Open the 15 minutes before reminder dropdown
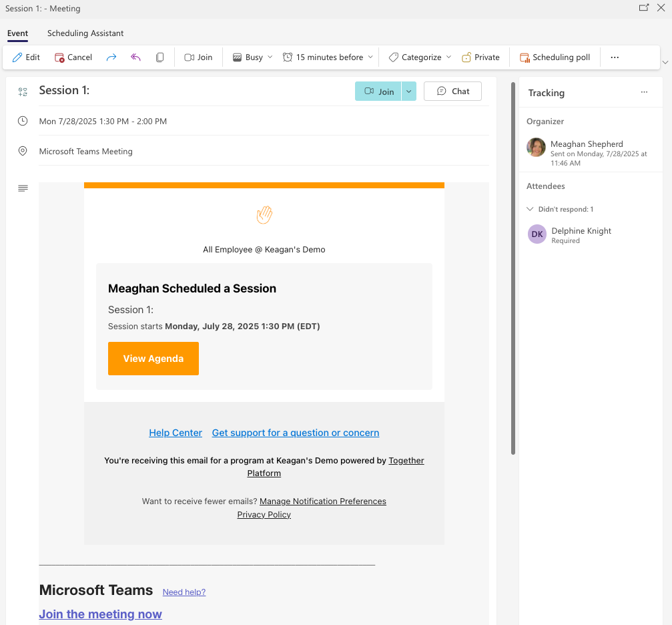The height and width of the screenshot is (625, 672). pyautogui.click(x=328, y=57)
